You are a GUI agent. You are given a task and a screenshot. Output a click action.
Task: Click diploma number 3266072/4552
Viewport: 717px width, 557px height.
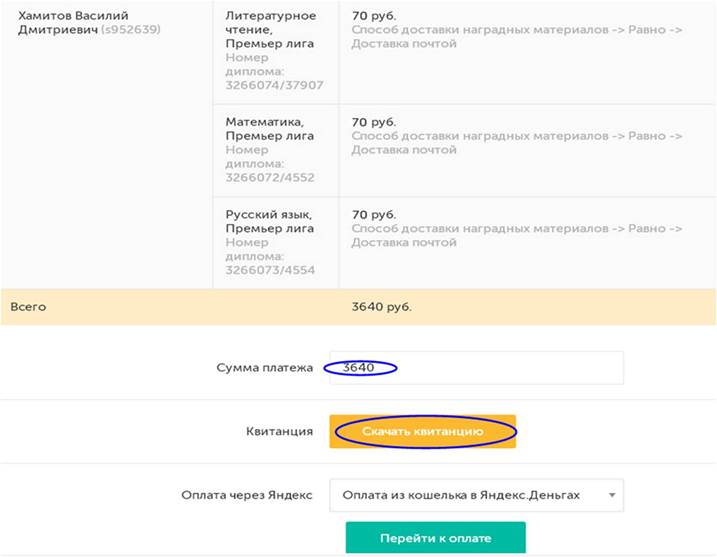tap(270, 177)
